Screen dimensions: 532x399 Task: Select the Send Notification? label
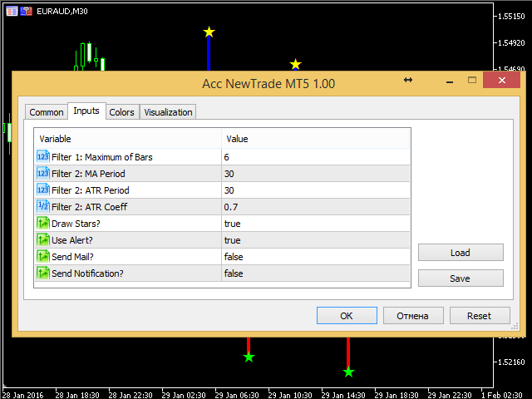87,273
